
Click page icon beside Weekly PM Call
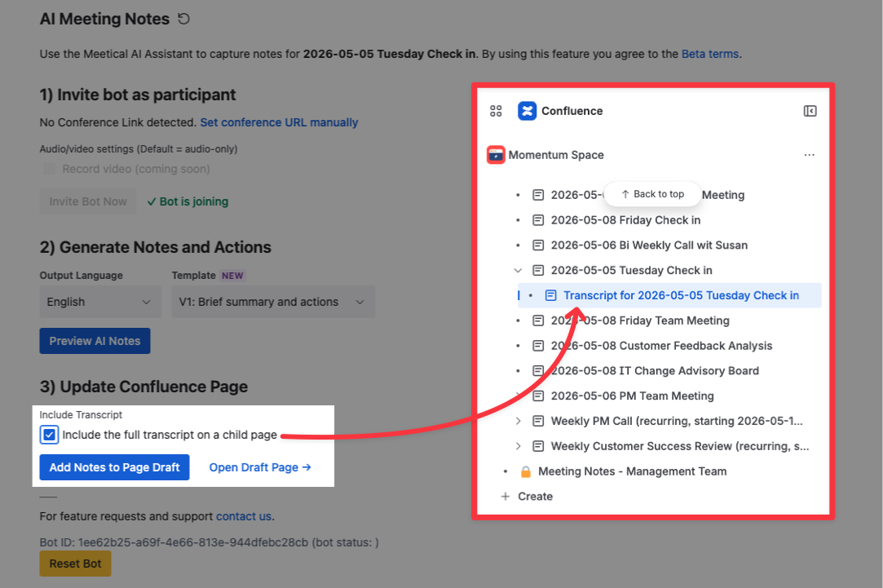click(538, 421)
